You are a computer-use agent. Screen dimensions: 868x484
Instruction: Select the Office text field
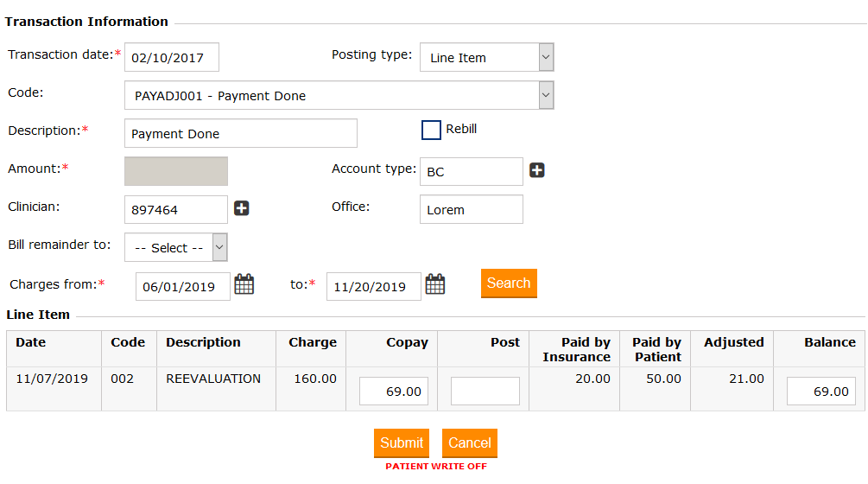click(471, 209)
